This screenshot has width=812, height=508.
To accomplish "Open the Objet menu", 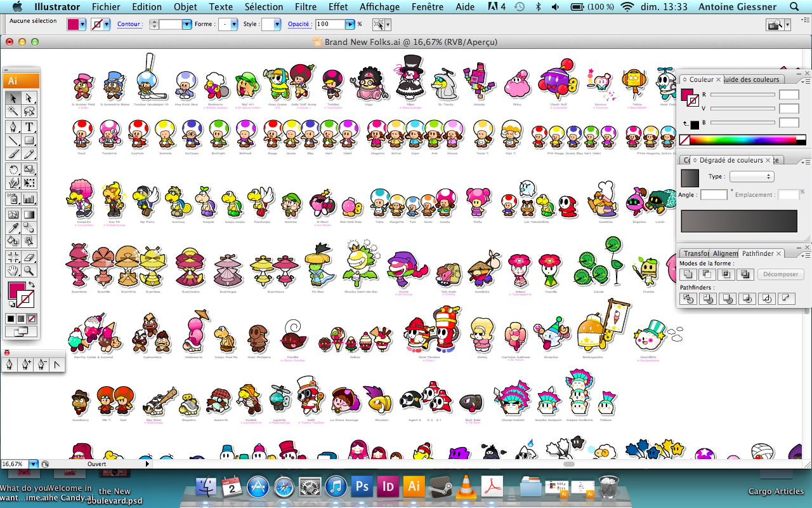I will [186, 7].
